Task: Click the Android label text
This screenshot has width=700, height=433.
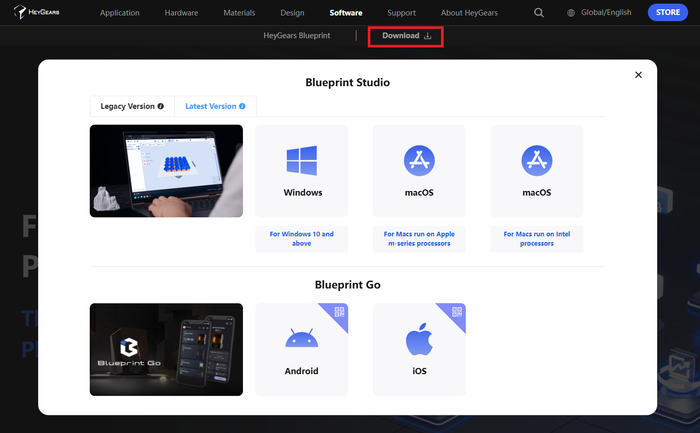Action: click(302, 371)
